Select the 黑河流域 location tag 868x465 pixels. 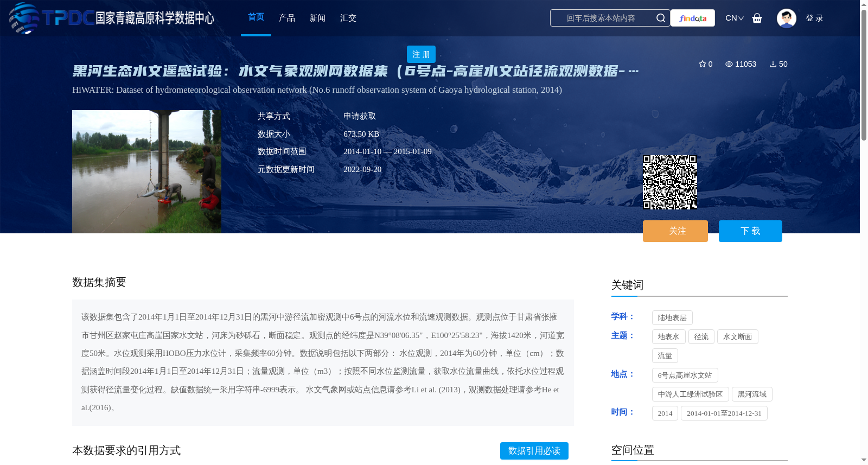point(752,394)
